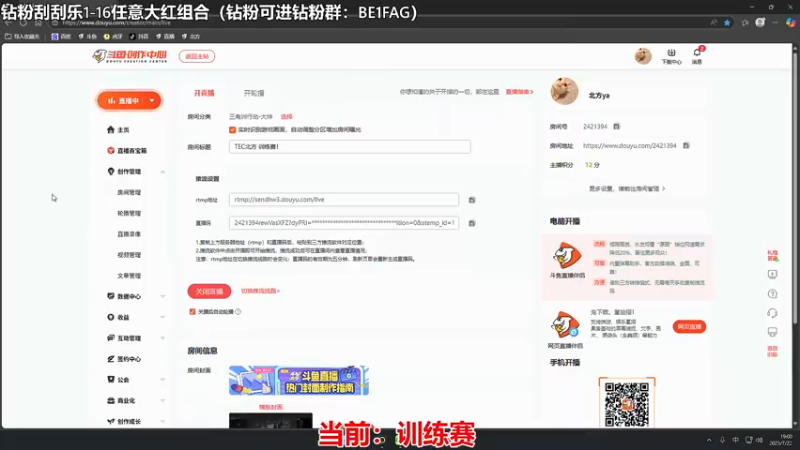
Task: Click the 返回主站 button
Action: (197, 56)
